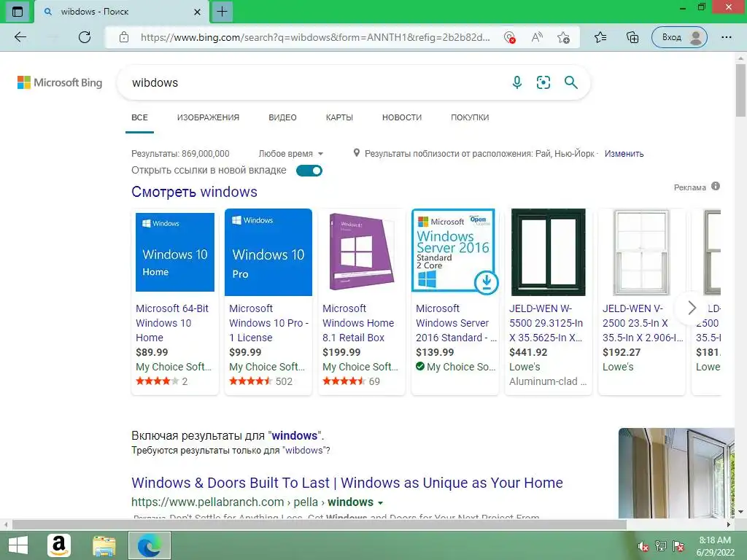Screen dimensions: 747x560
Task: Expand pellabranch.com URL dropdown arrow
Action: tap(380, 503)
